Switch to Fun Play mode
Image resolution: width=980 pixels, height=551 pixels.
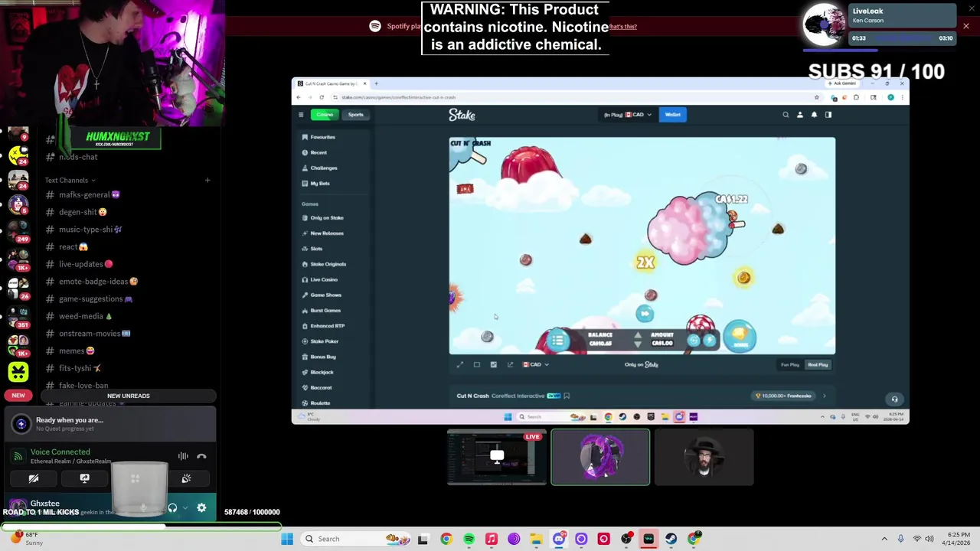[x=790, y=365]
